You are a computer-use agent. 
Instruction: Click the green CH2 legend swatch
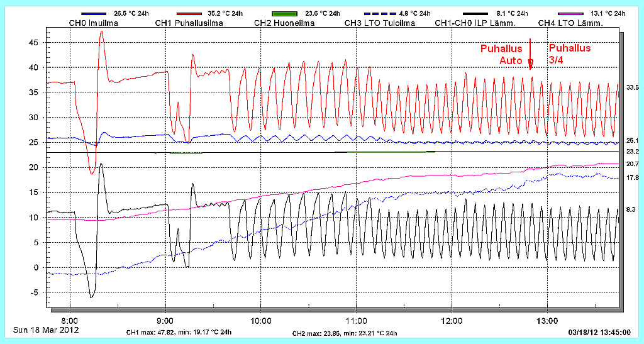click(285, 14)
